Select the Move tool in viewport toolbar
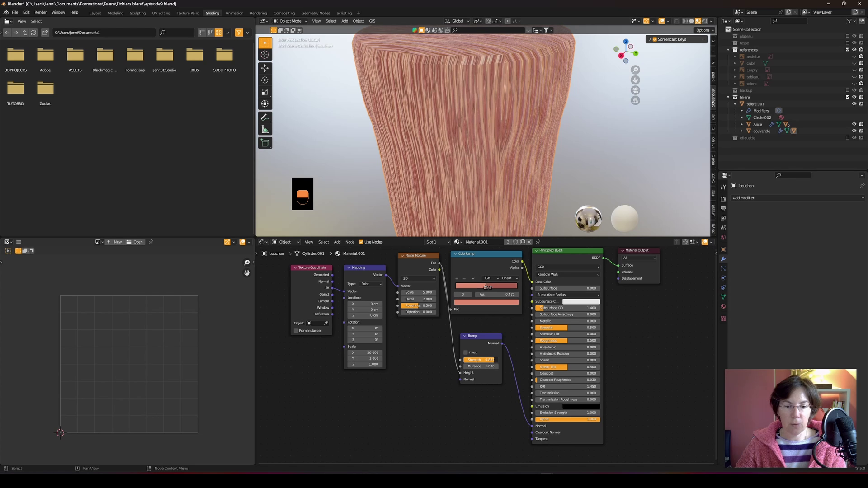This screenshot has width=868, height=488. click(265, 68)
